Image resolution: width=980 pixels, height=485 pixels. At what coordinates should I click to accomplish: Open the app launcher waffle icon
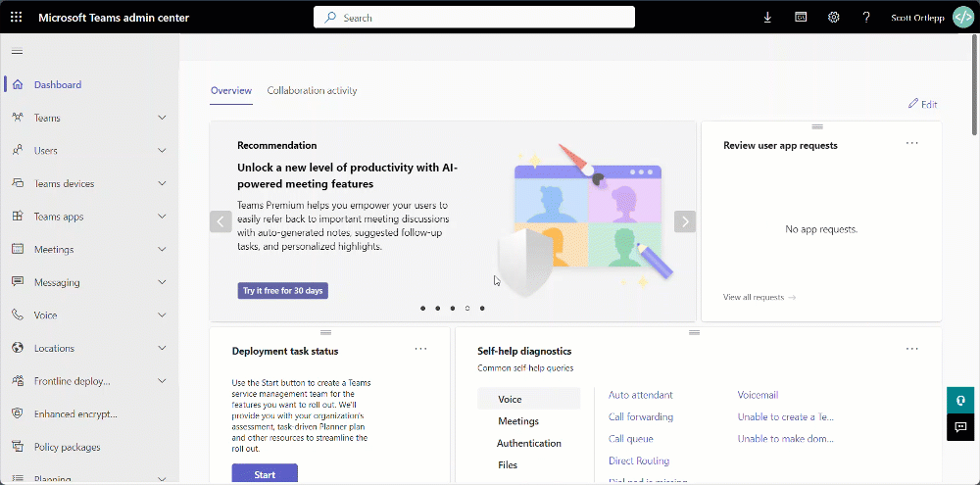[17, 17]
